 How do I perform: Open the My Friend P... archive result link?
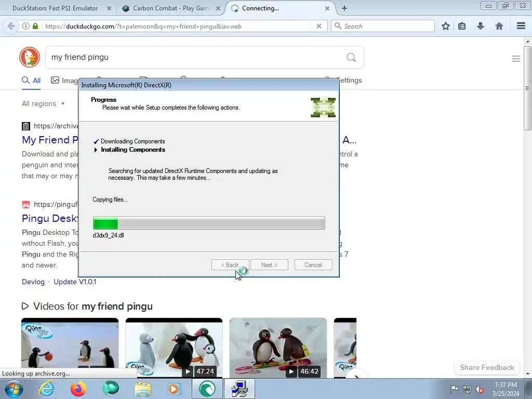pos(50,140)
